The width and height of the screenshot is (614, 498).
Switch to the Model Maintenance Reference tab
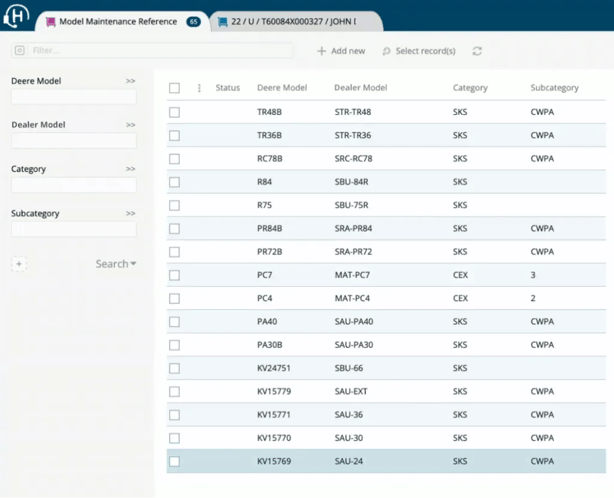tap(118, 21)
